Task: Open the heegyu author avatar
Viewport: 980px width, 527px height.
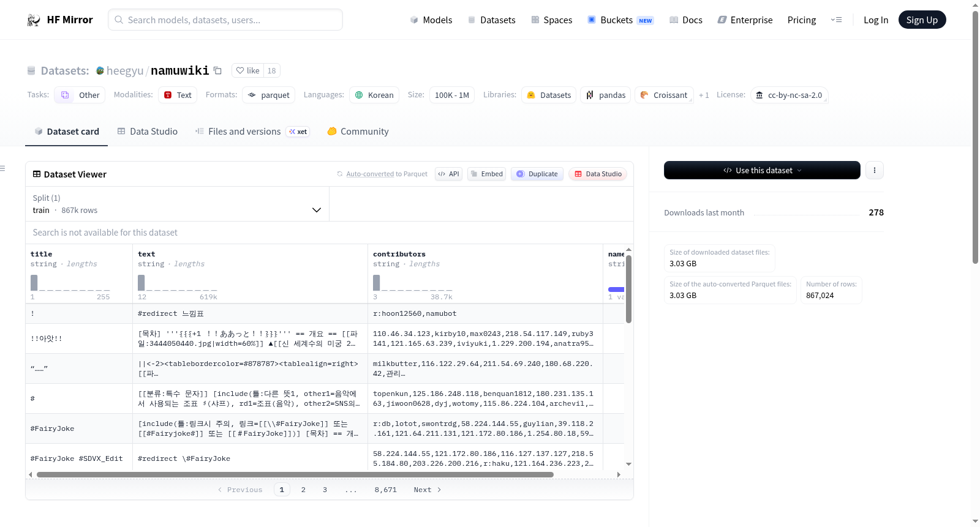Action: pyautogui.click(x=100, y=70)
